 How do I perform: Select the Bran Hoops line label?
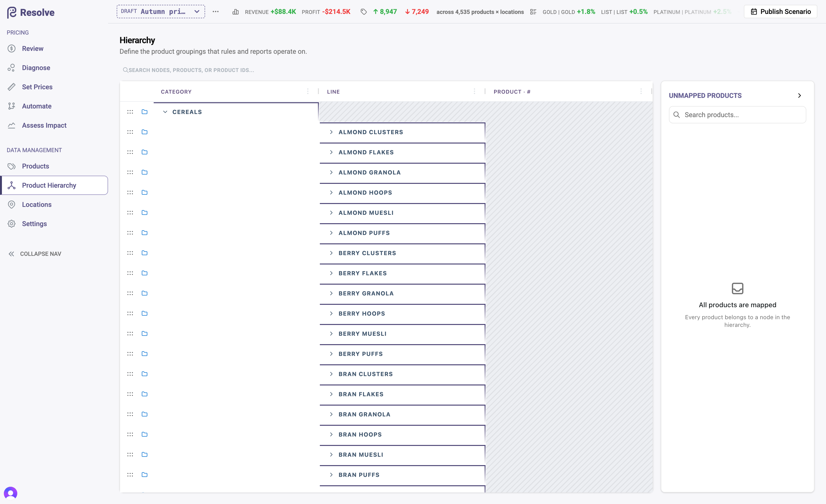(x=360, y=435)
